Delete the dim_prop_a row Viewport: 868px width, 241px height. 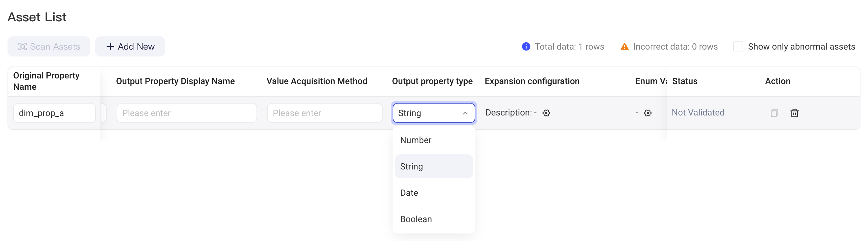click(795, 113)
